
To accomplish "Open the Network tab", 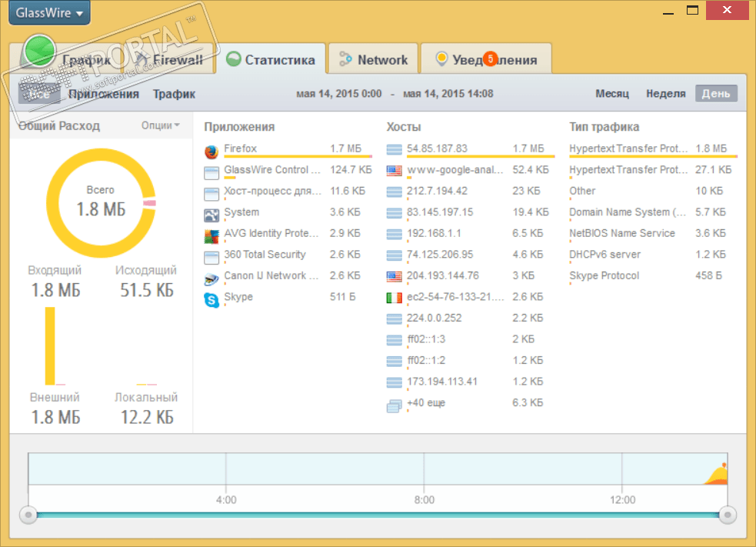I will pyautogui.click(x=373, y=60).
